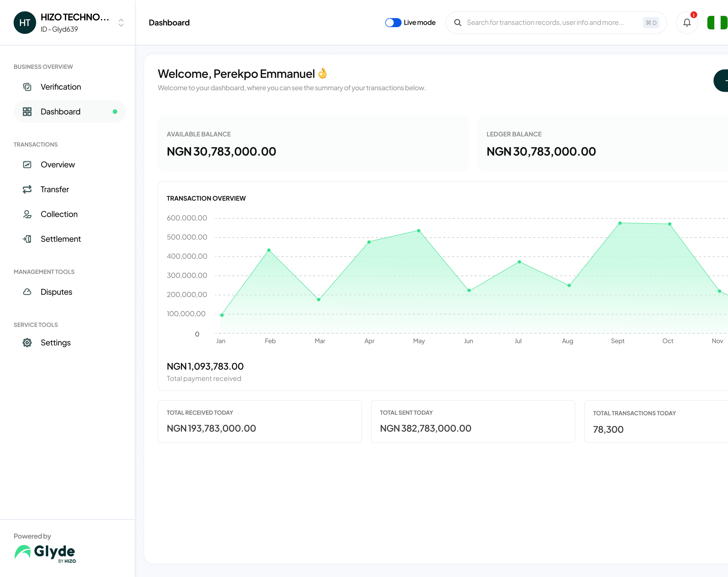Click the Glyde by Hizo powered link
This screenshot has height=577, width=728.
(x=45, y=554)
